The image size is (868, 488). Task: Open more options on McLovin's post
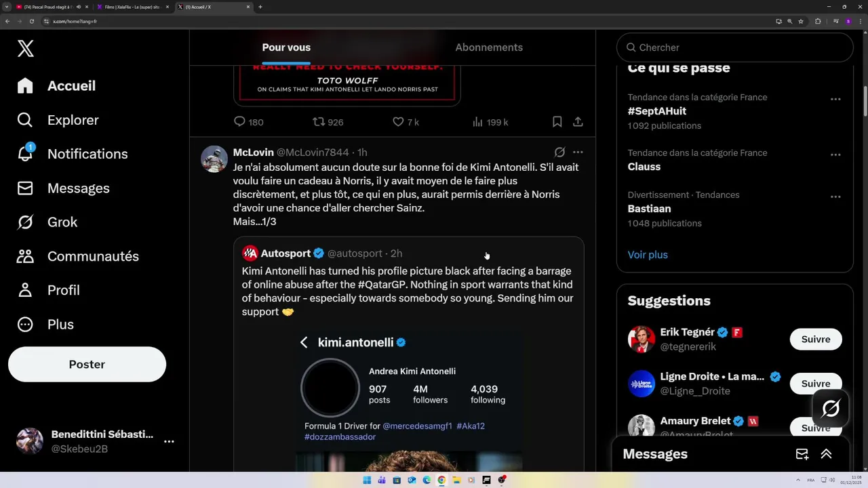(578, 152)
